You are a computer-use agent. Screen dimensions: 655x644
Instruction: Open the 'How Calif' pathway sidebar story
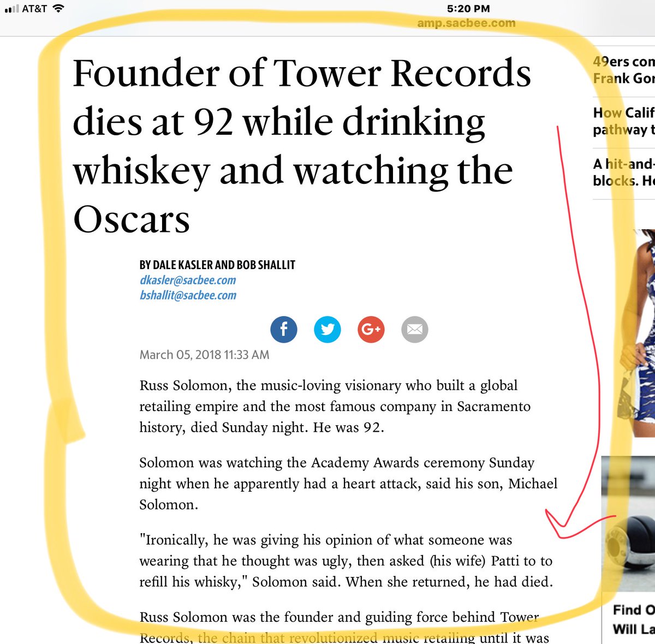(x=623, y=121)
